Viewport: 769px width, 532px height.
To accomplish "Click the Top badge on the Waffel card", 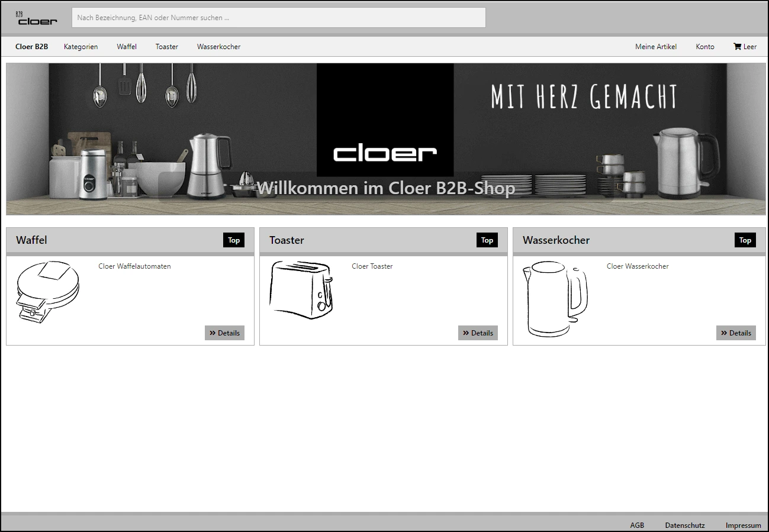I will 233,240.
